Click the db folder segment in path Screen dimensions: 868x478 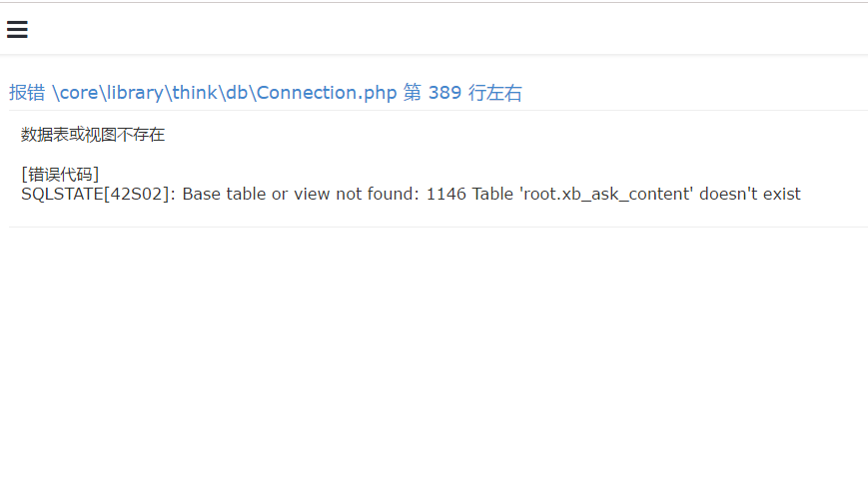tap(237, 93)
